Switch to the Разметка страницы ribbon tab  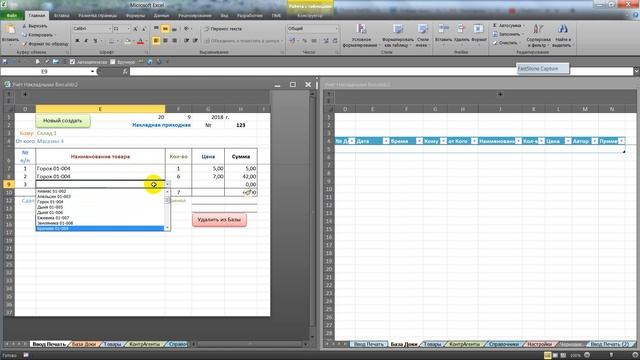[x=98, y=16]
